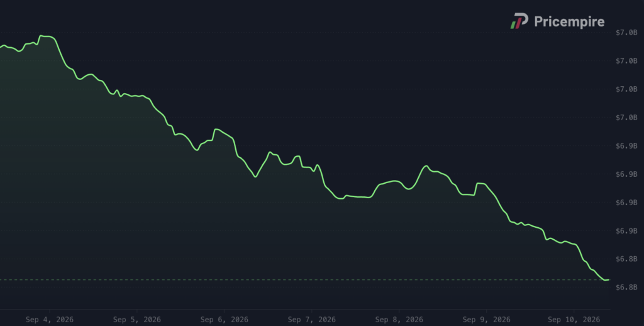This screenshot has width=644, height=326.
Task: Select the Sep 6, 2026 date label
Action: click(x=225, y=320)
